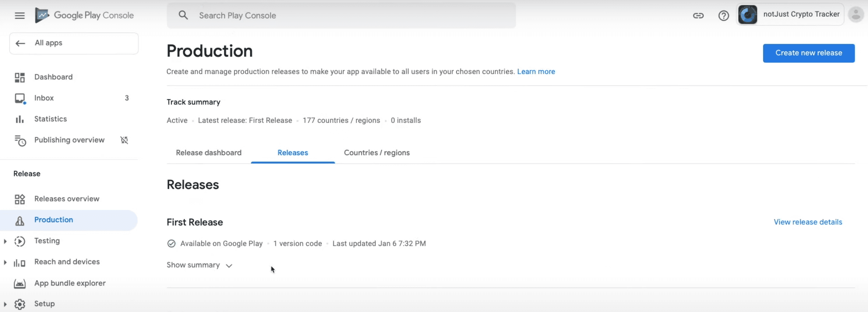Open View release details link

(x=807, y=222)
